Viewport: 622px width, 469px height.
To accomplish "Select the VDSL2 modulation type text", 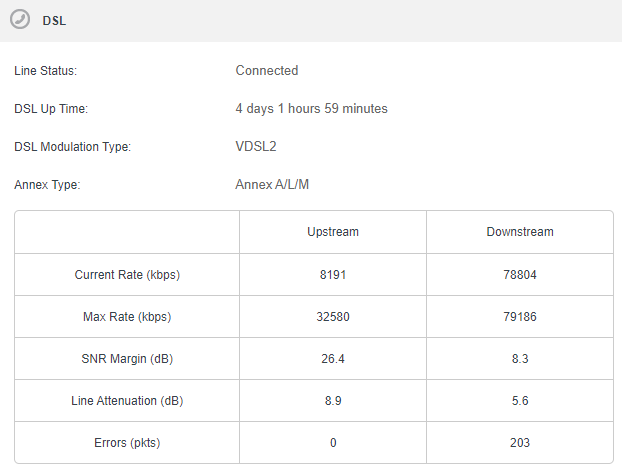I will tap(256, 146).
